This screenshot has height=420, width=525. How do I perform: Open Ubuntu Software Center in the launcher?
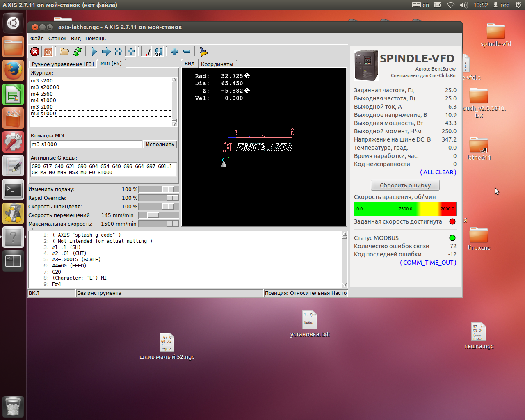[x=13, y=118]
